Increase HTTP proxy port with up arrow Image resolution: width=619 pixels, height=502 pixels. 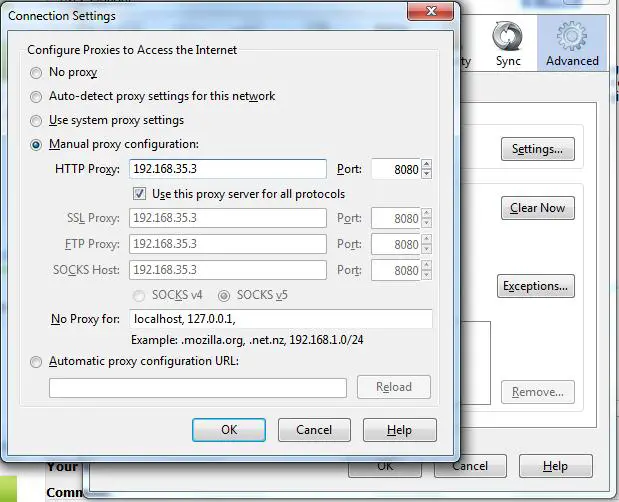pyautogui.click(x=426, y=164)
